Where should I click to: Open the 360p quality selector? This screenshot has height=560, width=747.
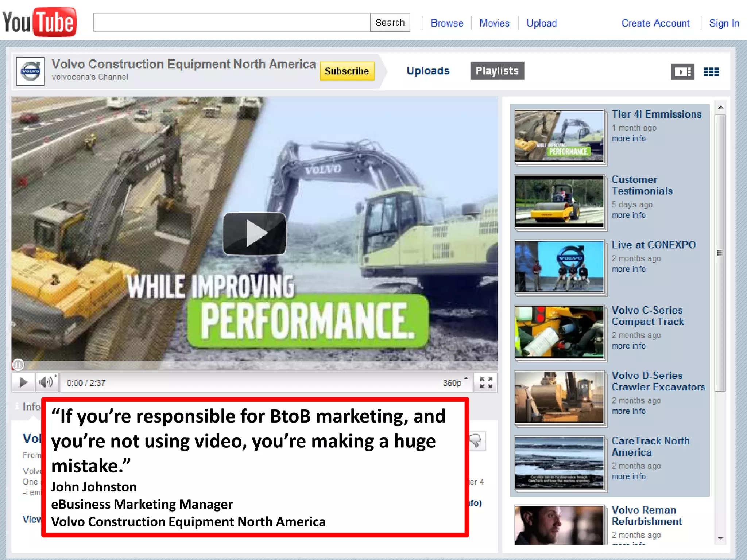[455, 382]
